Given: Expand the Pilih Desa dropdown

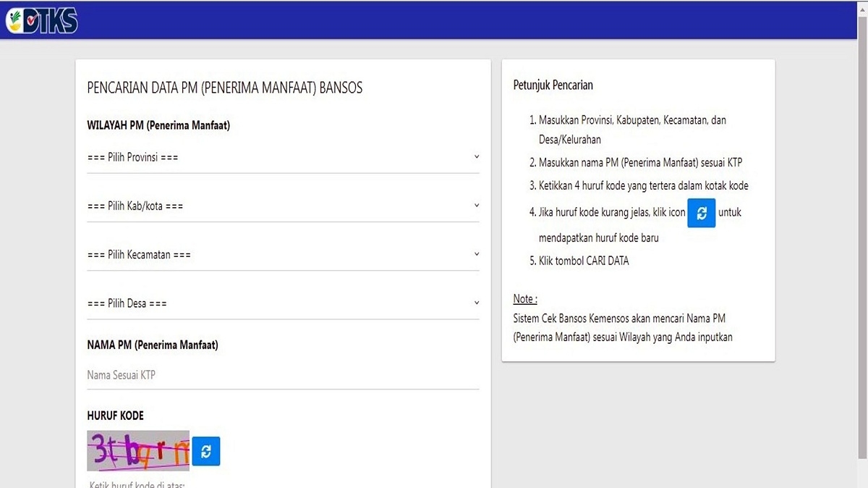Looking at the screenshot, I should [282, 302].
